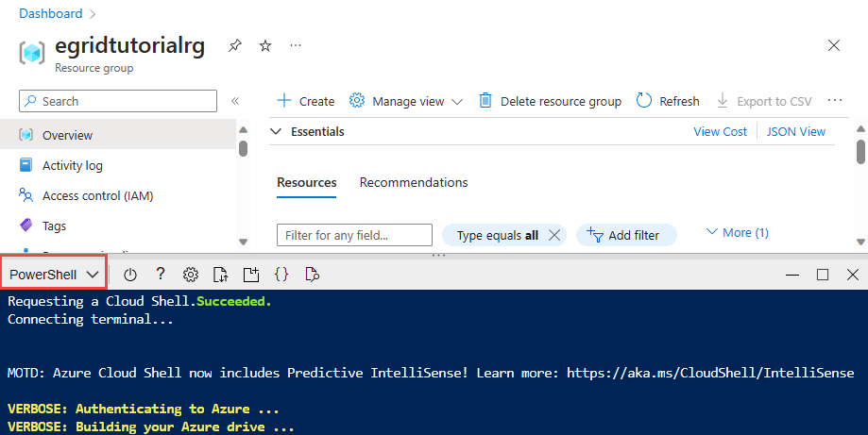Open web preview icon
The height and width of the screenshot is (435, 868).
[x=313, y=275]
